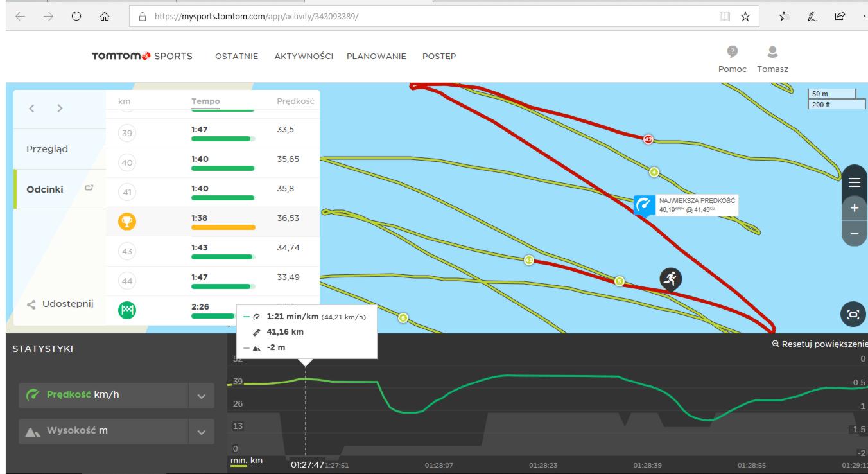This screenshot has height=474, width=868.
Task: Zoom out the map with minus
Action: point(855,234)
